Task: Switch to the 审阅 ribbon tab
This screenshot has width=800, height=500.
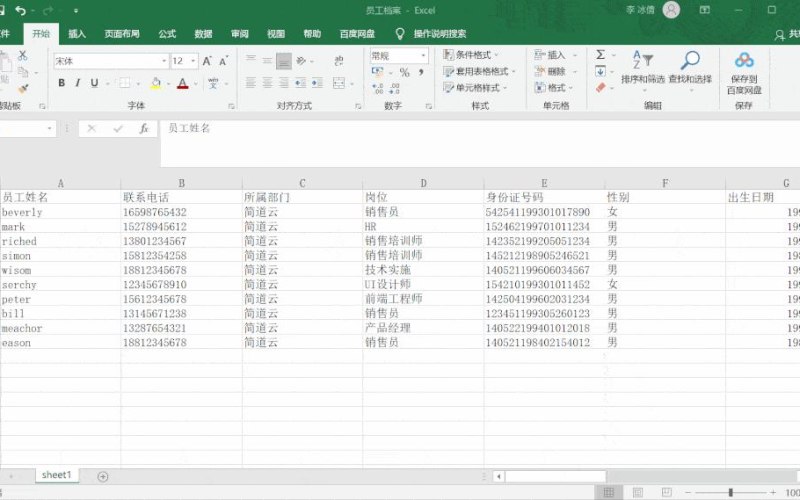Action: 239,34
